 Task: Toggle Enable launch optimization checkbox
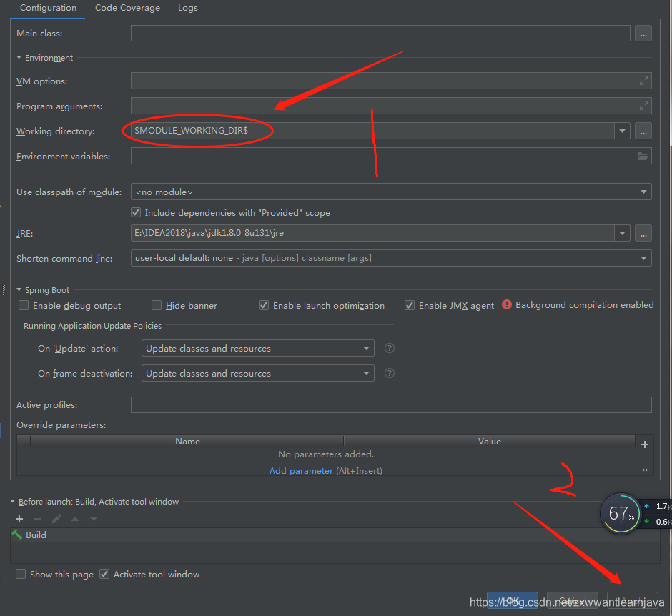pyautogui.click(x=264, y=305)
